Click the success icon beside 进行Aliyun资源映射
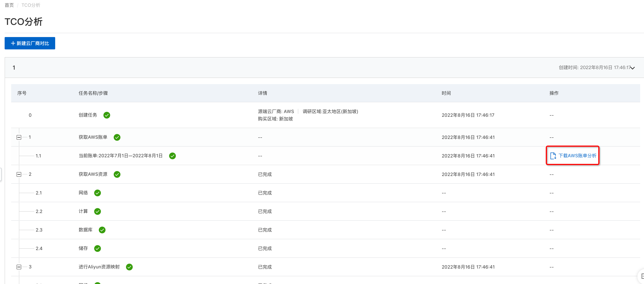The image size is (644, 284). pyautogui.click(x=129, y=267)
